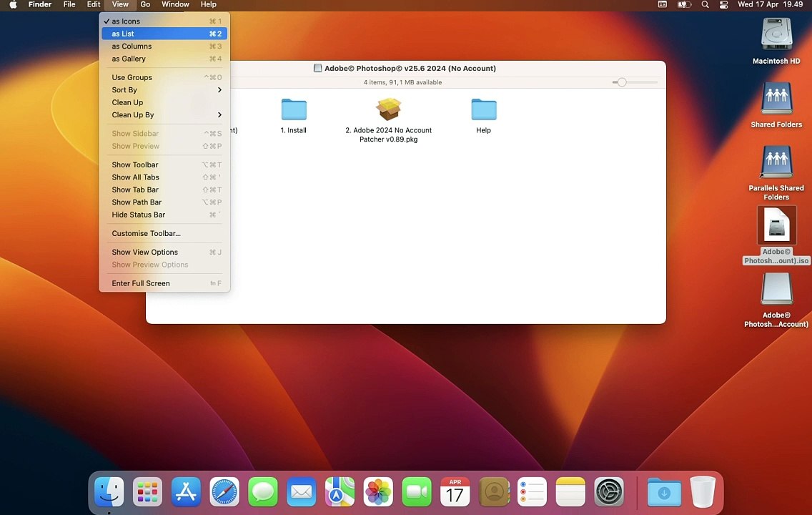Open the Edit menu in menu bar

pos(93,5)
